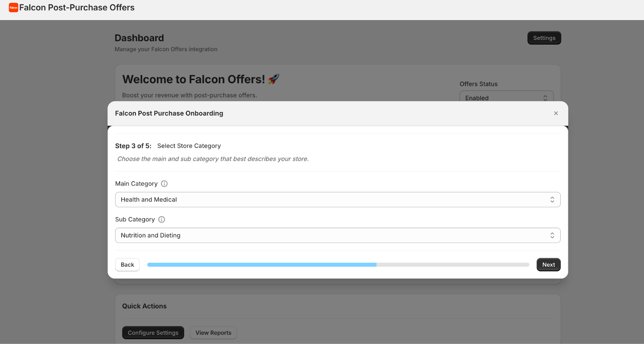Image resolution: width=644 pixels, height=344 pixels.
Task: Click the Falcon Post Purchase Onboarding title
Action: pyautogui.click(x=169, y=113)
